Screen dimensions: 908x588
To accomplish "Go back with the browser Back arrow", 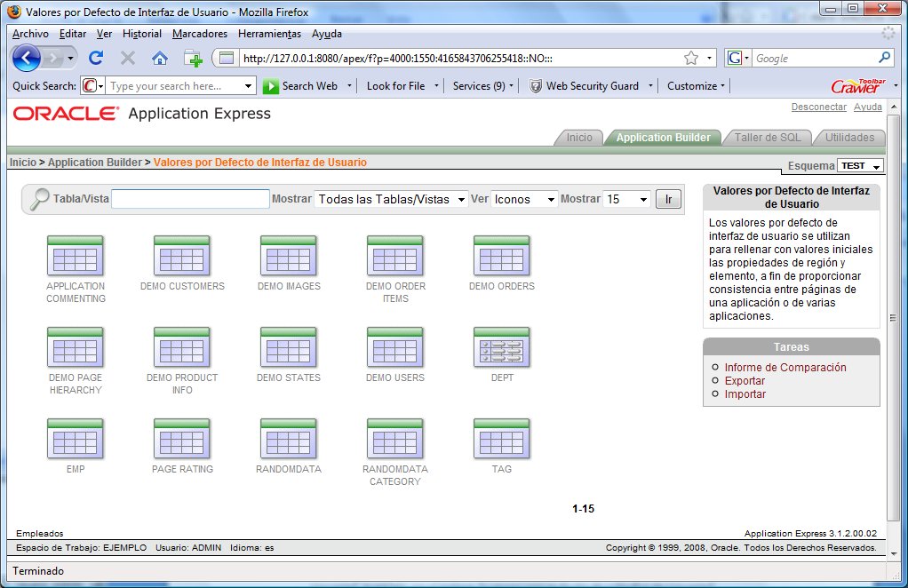I will (27, 58).
